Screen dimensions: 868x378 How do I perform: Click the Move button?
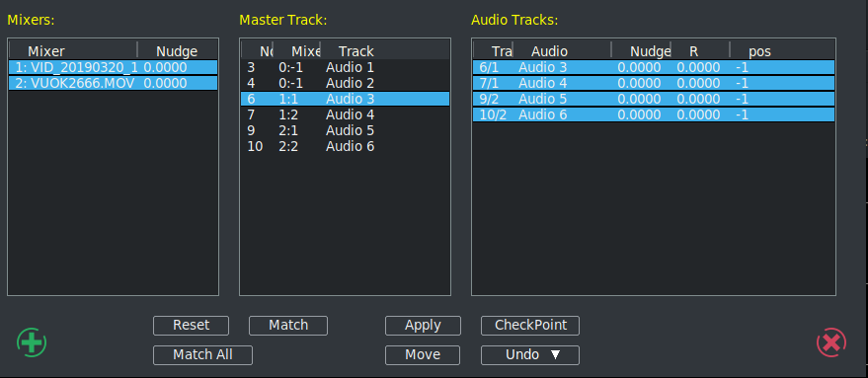point(423,354)
